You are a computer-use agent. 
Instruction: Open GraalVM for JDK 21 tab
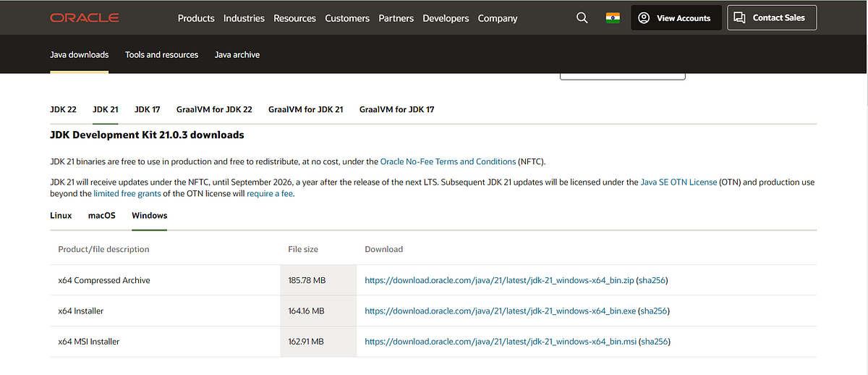coord(305,110)
